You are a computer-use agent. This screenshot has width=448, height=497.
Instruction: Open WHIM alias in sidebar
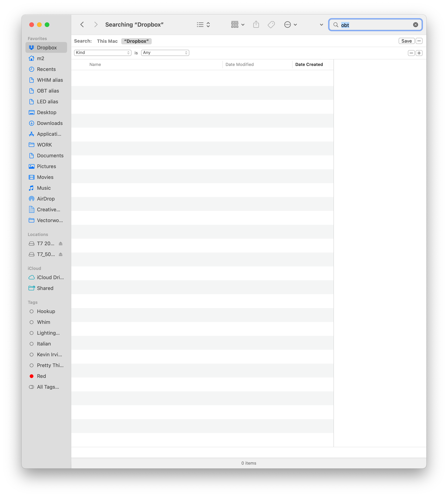(46, 80)
